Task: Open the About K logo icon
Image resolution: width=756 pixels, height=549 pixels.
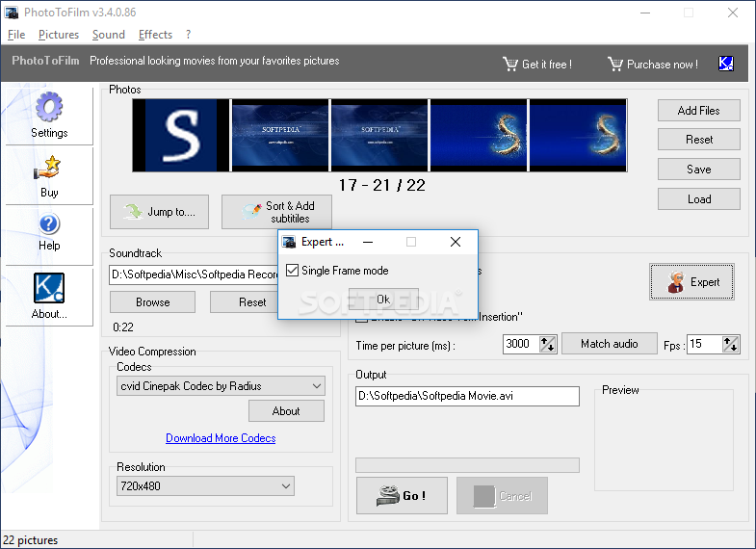Action: [x=49, y=288]
